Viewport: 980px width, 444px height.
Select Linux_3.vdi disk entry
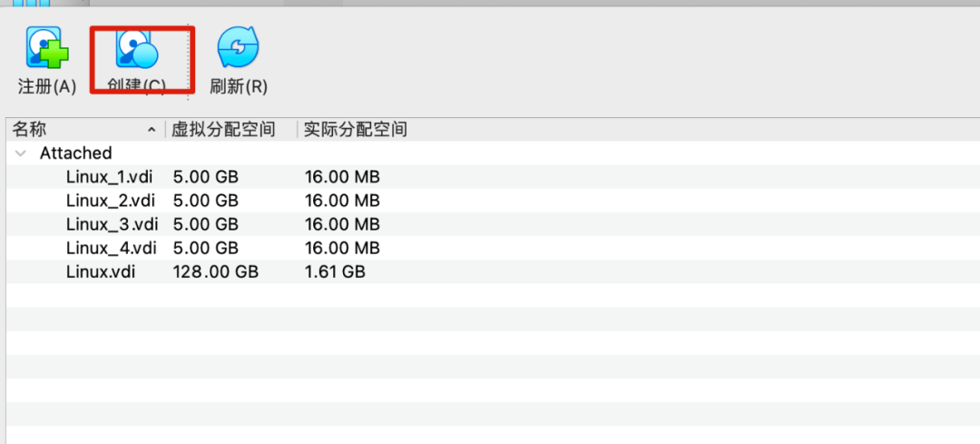click(112, 224)
